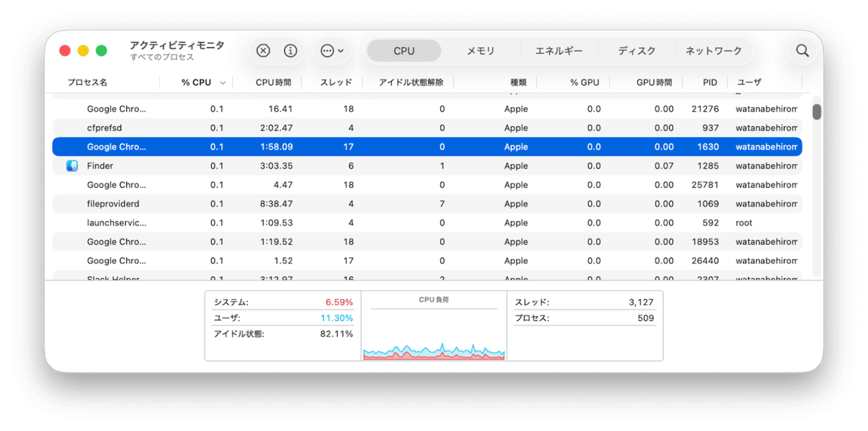Viewport: 868px width, 431px height.
Task: Sort by PID column header
Action: coord(710,82)
